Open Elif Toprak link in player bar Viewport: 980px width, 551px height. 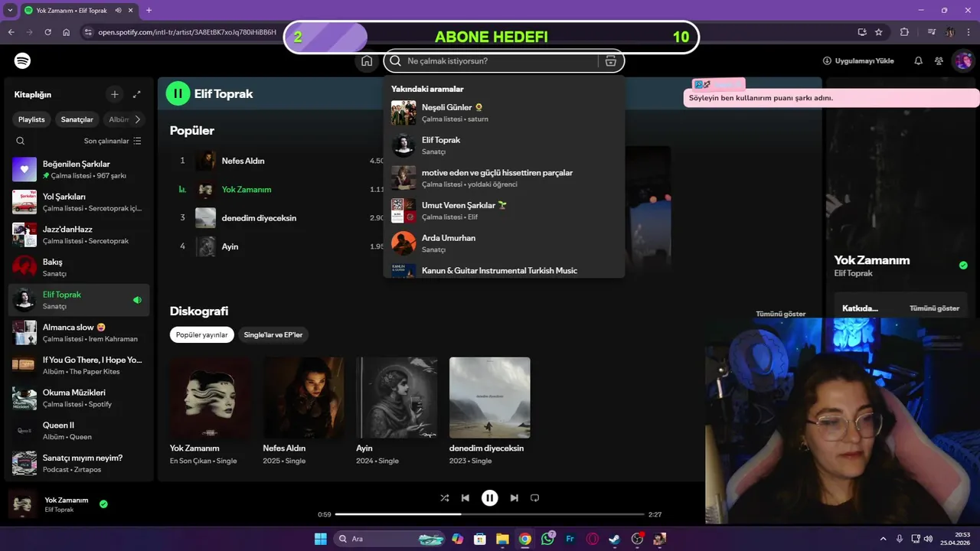(x=60, y=510)
